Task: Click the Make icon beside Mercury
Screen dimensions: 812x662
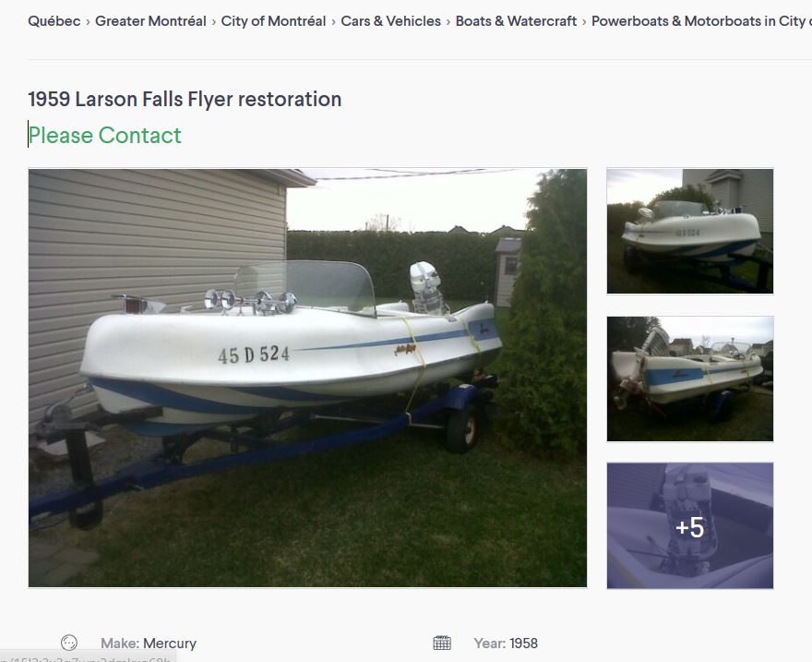Action: 69,643
